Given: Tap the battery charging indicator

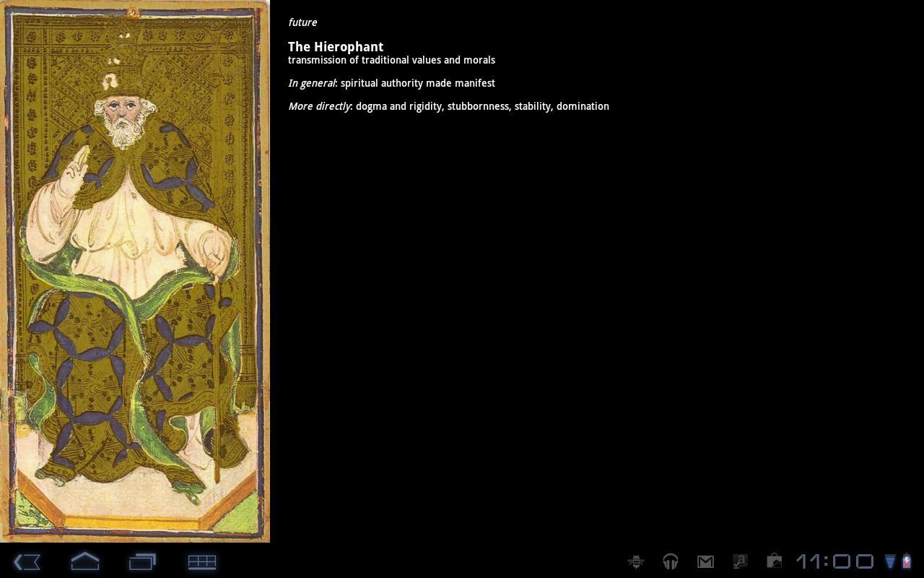Looking at the screenshot, I should tap(907, 561).
